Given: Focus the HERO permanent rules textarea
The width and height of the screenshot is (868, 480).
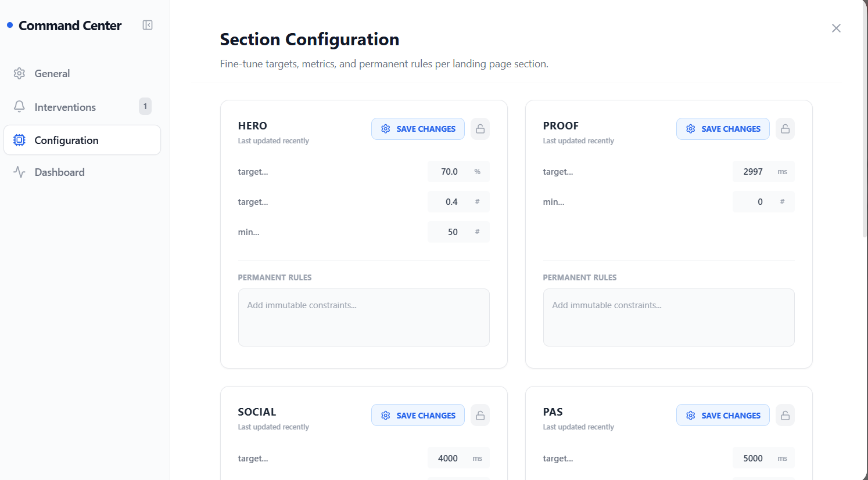Looking at the screenshot, I should pyautogui.click(x=364, y=317).
